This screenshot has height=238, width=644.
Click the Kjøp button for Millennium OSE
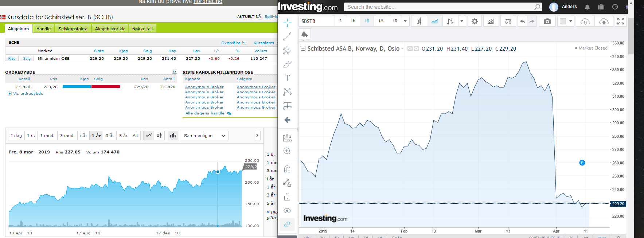coord(12,58)
